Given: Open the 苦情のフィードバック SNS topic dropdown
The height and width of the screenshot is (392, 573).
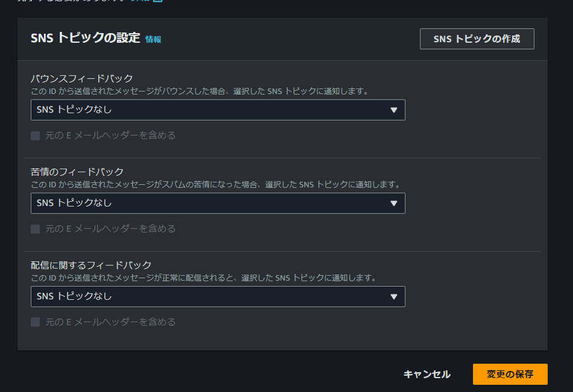Looking at the screenshot, I should pyautogui.click(x=218, y=203).
